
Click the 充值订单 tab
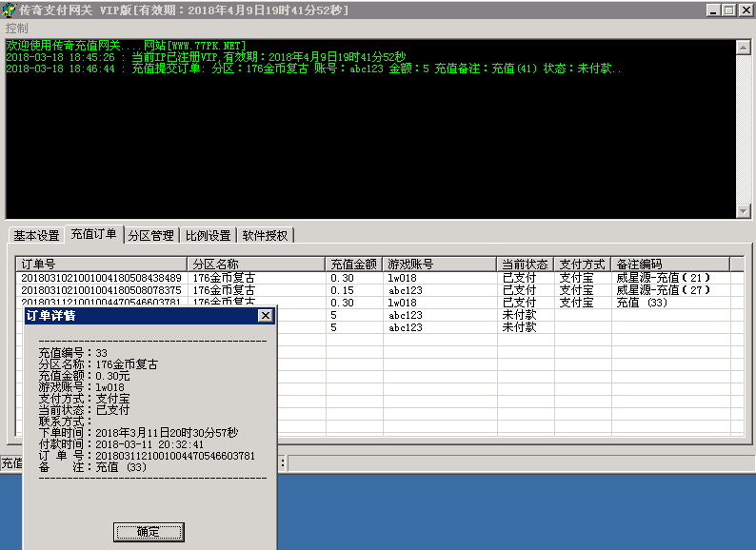click(x=93, y=234)
